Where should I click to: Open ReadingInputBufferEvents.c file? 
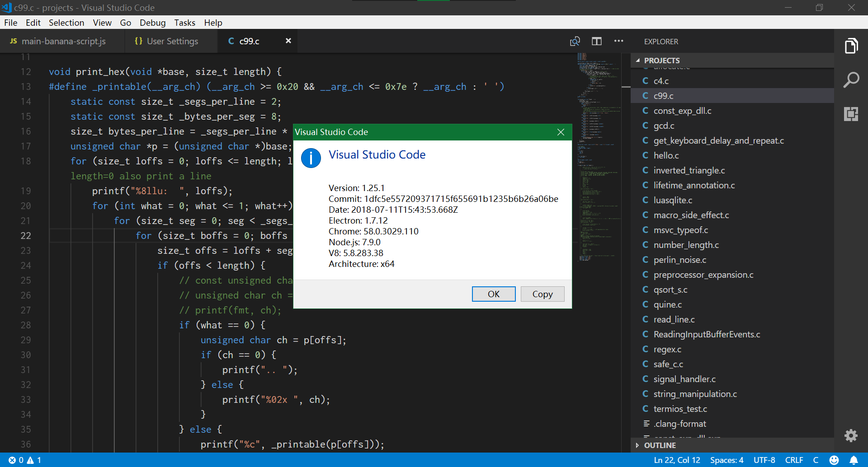point(732,334)
